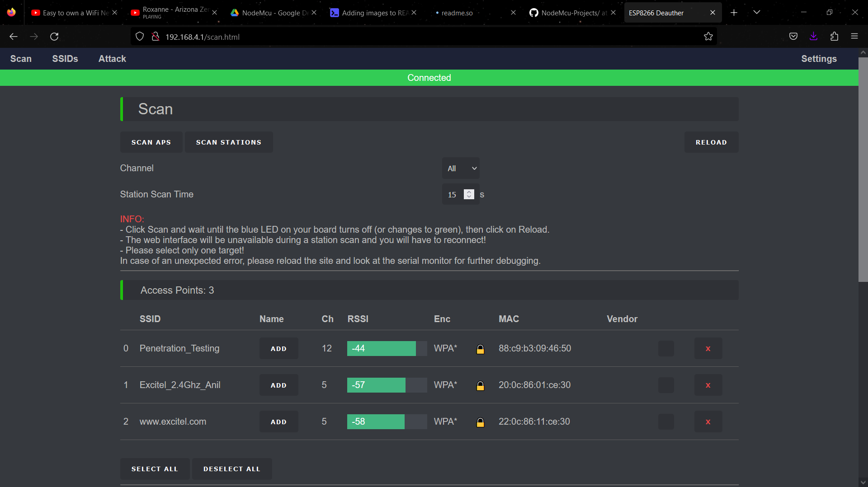Click the RSSI -44 signal bar
This screenshot has height=487, width=868.
tap(381, 348)
